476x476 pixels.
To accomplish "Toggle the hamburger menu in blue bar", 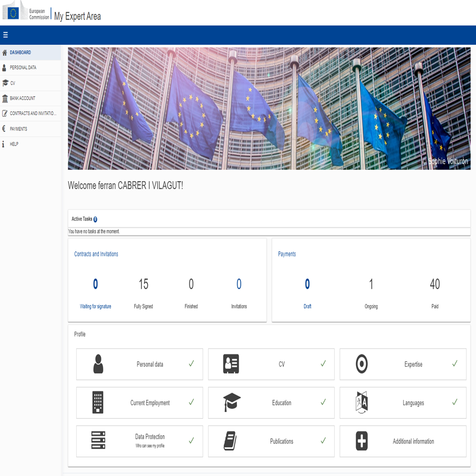I will pos(6,35).
